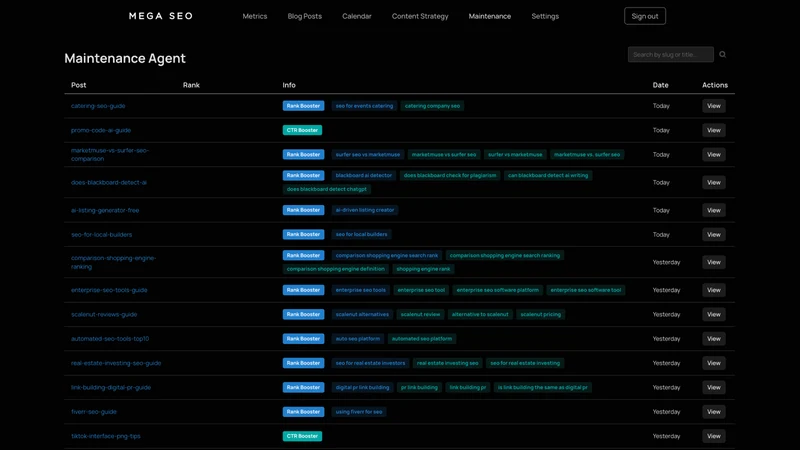Screen dimensions: 800x450
Task: Click View for real-estate-investing-seo-guide row
Action: click(x=714, y=363)
